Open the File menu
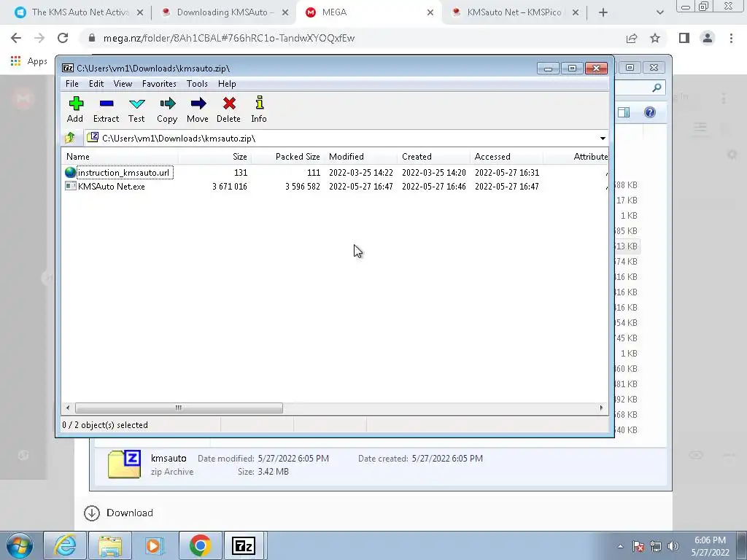 (x=72, y=84)
